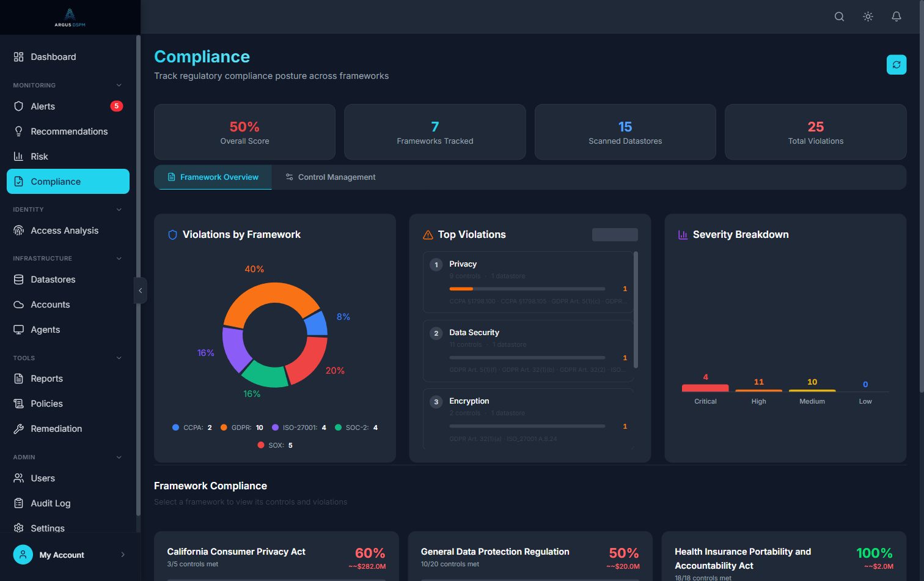Click the High severity label
924x581 pixels.
(758, 401)
